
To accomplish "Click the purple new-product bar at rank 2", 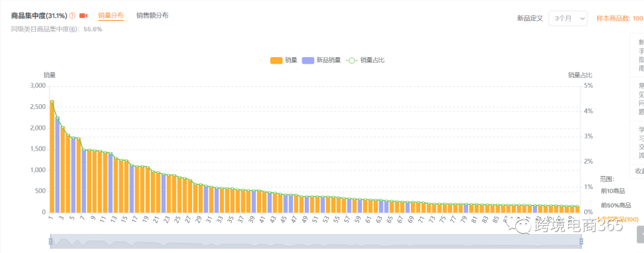I will [x=57, y=164].
